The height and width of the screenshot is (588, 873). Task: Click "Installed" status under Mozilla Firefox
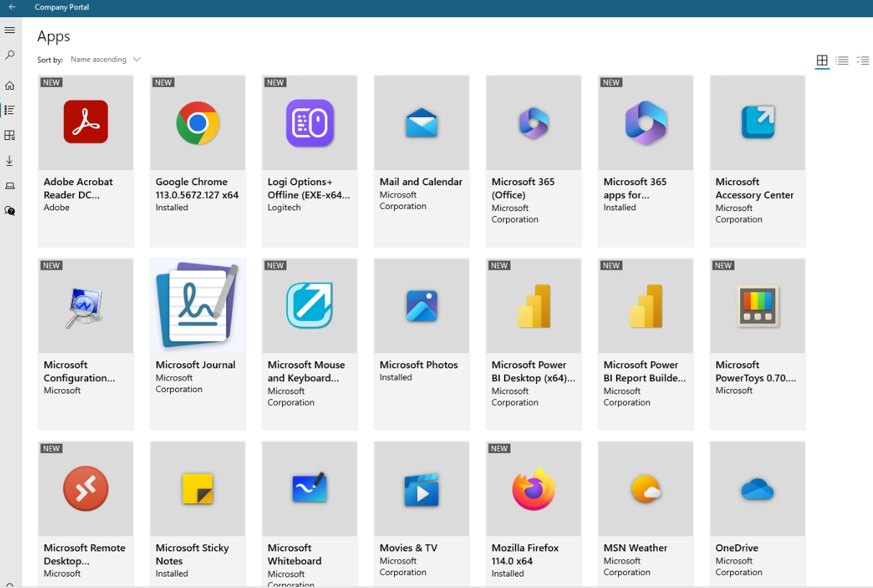(508, 574)
